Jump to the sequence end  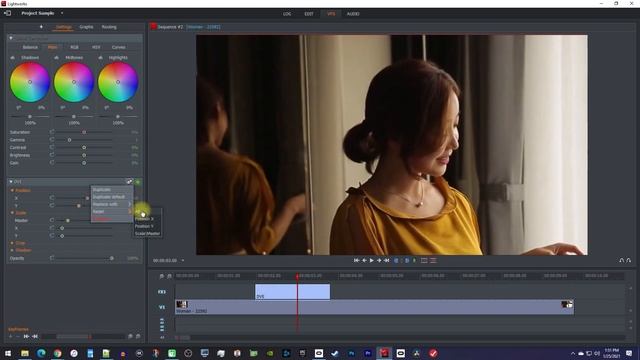point(386,260)
